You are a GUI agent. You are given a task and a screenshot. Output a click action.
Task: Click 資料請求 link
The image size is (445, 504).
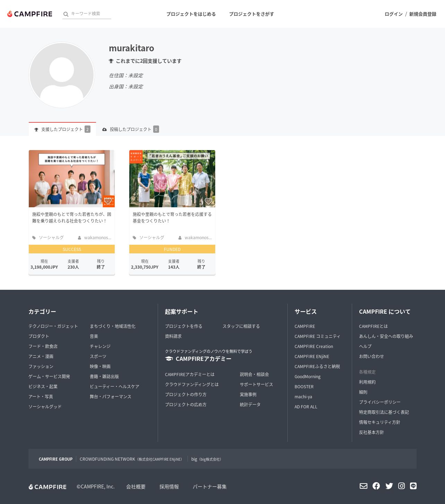[x=173, y=336]
